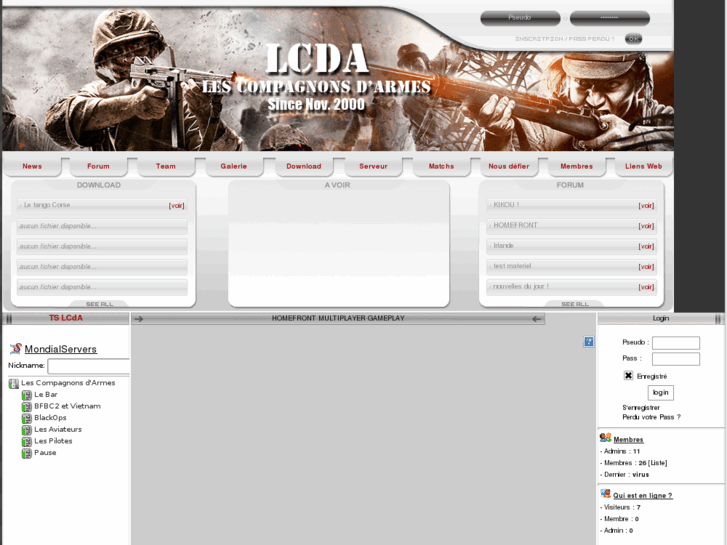The width and height of the screenshot is (727, 545).
Task: Click the Homefront Multiplayer Gameplay title
Action: click(x=338, y=318)
